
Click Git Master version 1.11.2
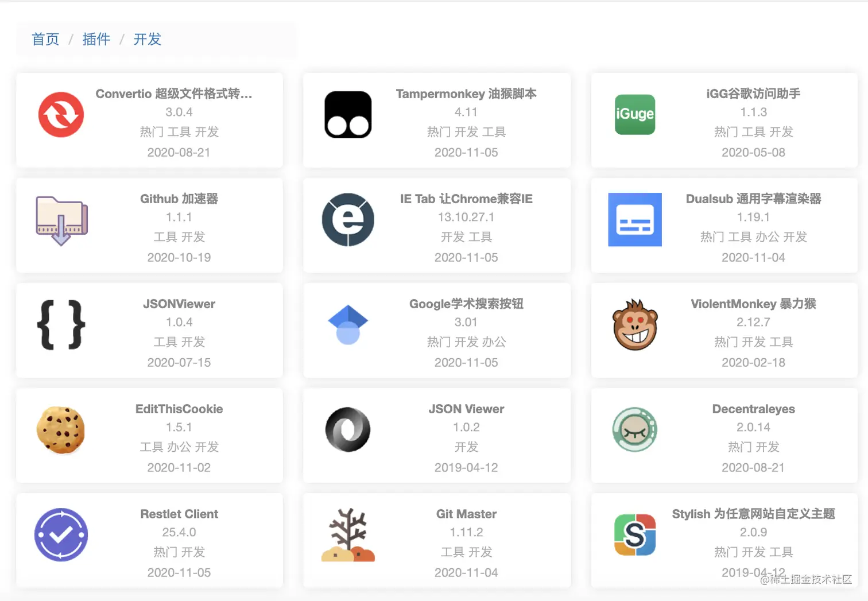click(466, 532)
